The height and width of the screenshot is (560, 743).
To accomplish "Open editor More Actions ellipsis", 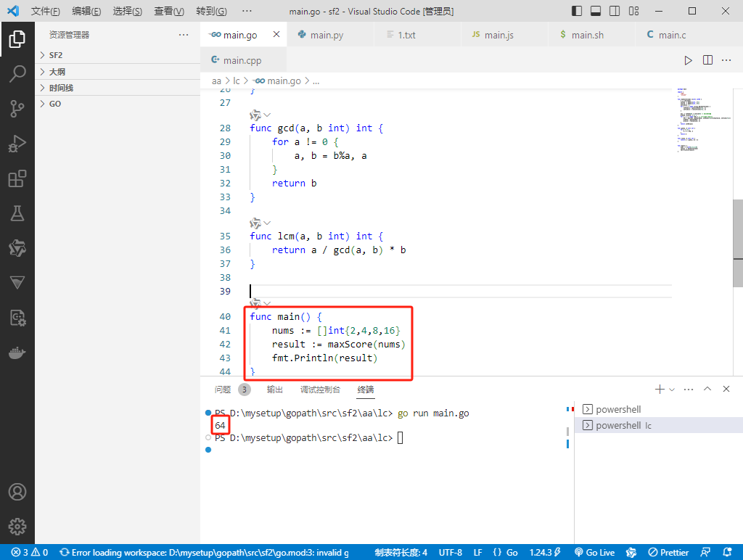I will pyautogui.click(x=726, y=60).
